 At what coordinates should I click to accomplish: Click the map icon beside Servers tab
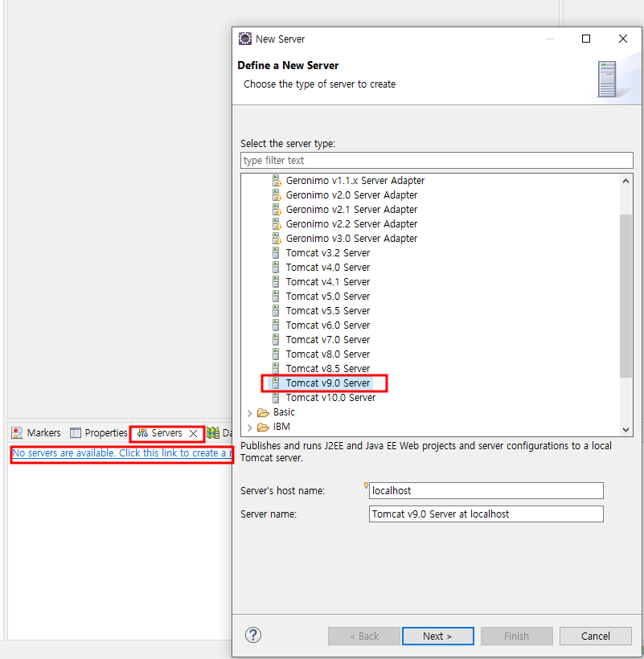coord(213,433)
